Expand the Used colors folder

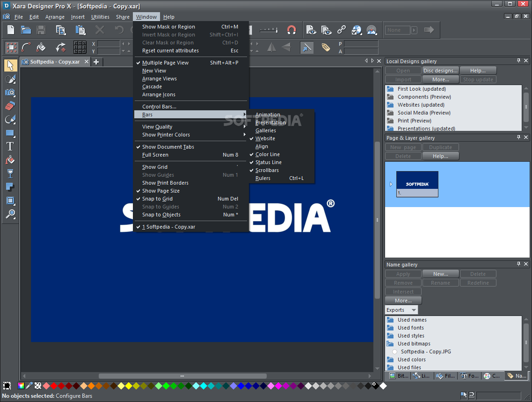[390, 359]
